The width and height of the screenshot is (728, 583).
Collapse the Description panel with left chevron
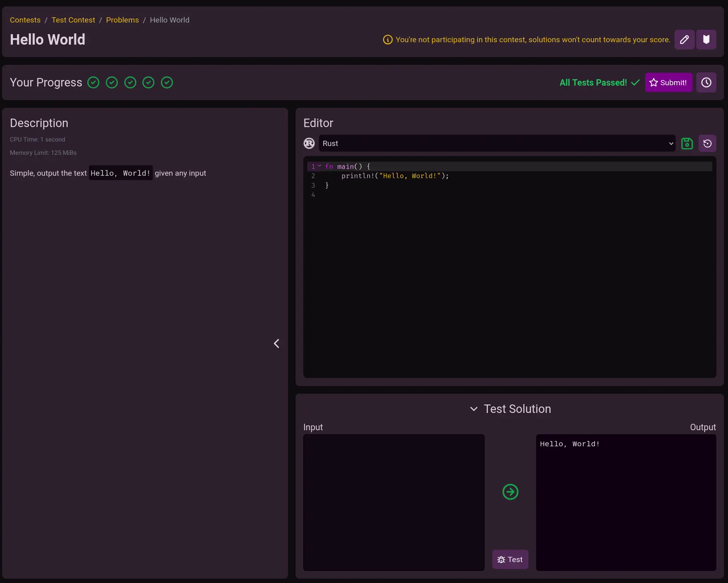[x=276, y=343]
